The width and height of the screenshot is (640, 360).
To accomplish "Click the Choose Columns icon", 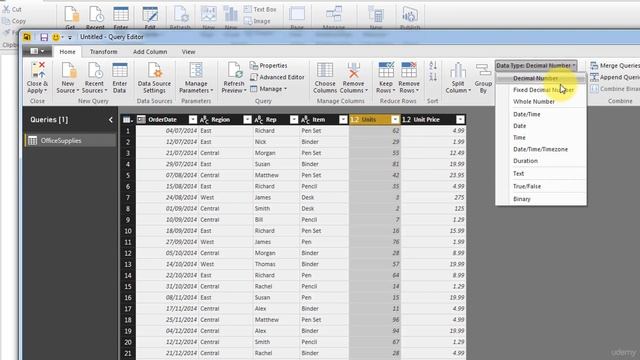I will pos(325,70).
